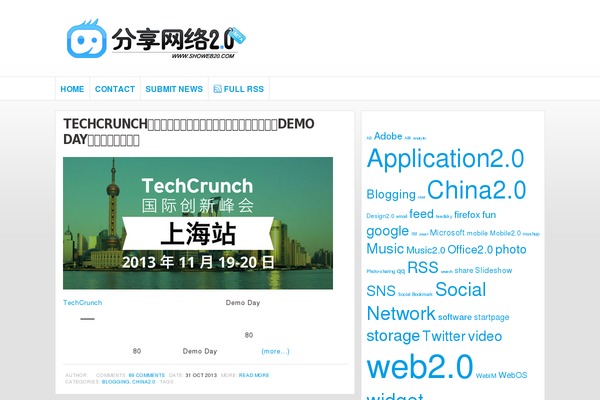Select the Application2.0 tag
Screen dimensions: 600x400
click(445, 158)
